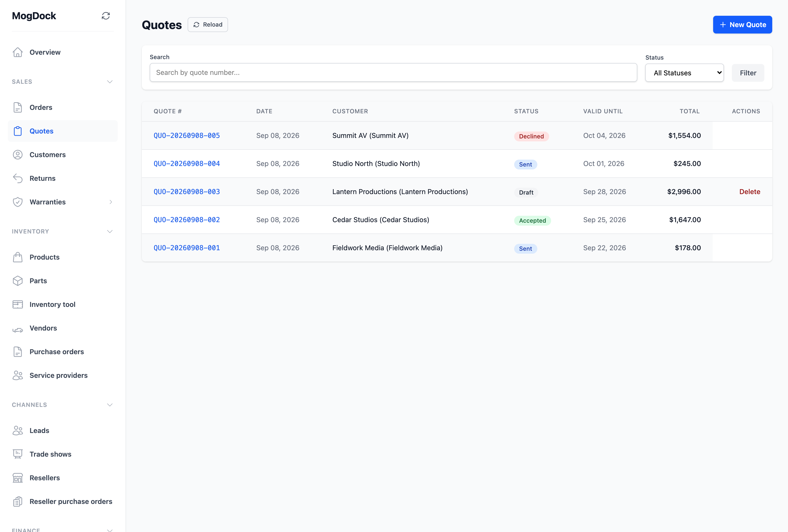Viewport: 788px width, 532px height.
Task: Click the Resellers storefront icon
Action: 18,478
